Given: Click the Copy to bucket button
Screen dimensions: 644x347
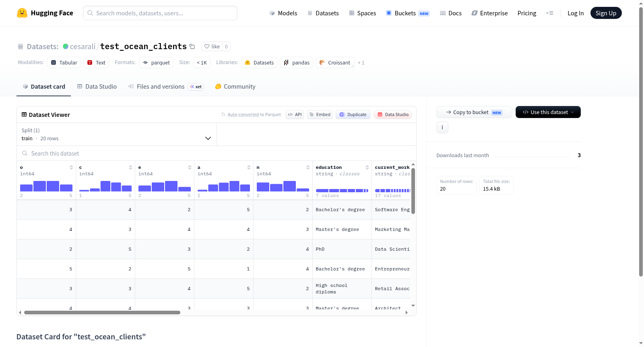Looking at the screenshot, I should (x=474, y=112).
